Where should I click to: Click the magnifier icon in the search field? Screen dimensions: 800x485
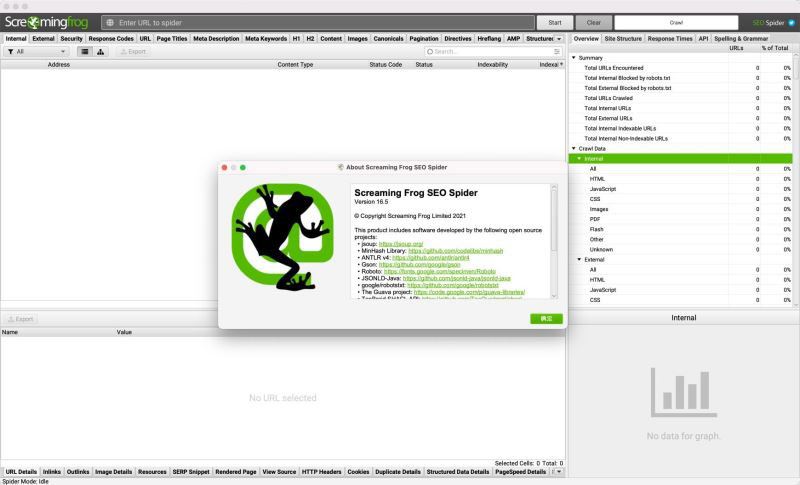pos(430,52)
